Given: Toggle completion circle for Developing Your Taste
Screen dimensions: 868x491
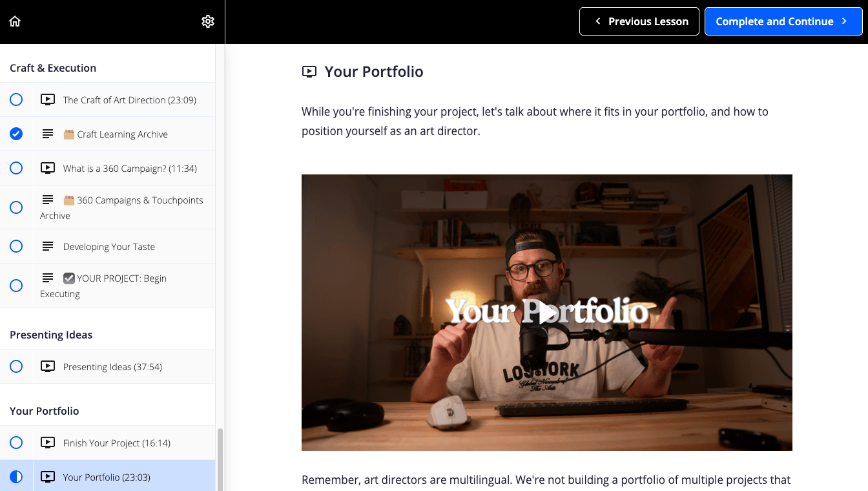Looking at the screenshot, I should [16, 246].
